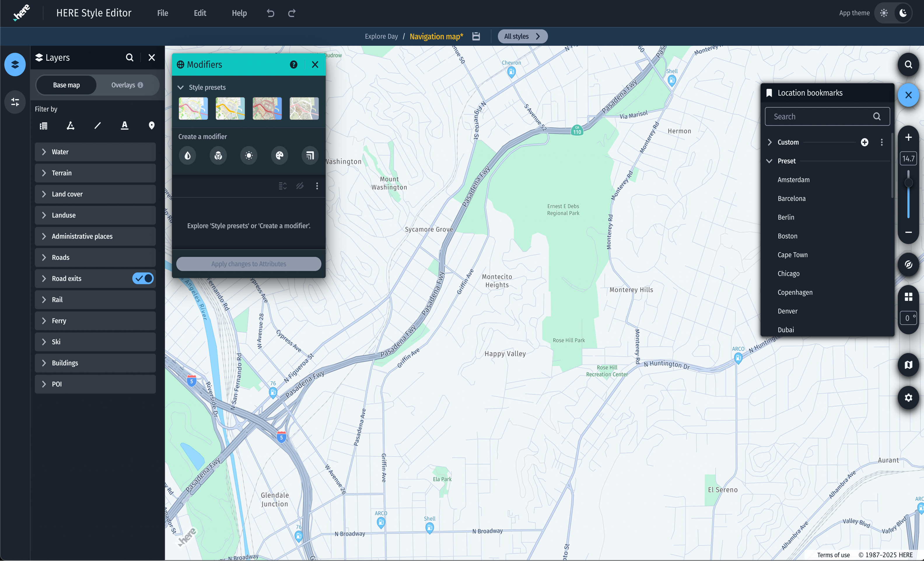Click the text label filter icon under Filter by

point(125,125)
